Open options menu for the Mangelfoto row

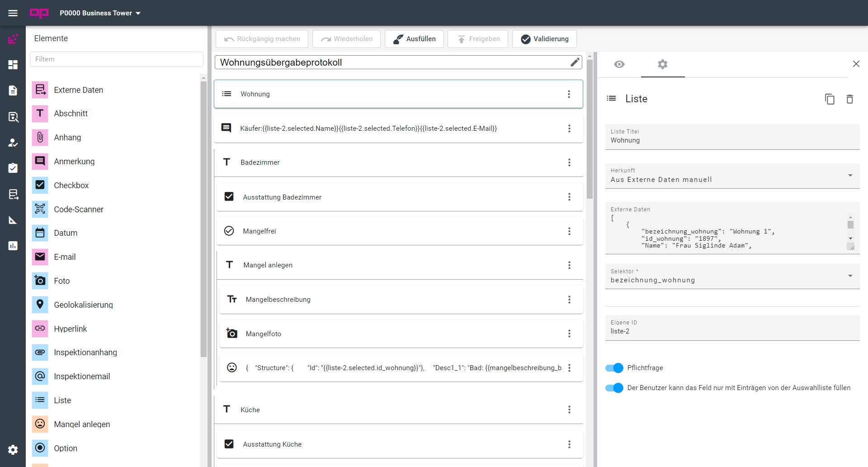tap(569, 334)
